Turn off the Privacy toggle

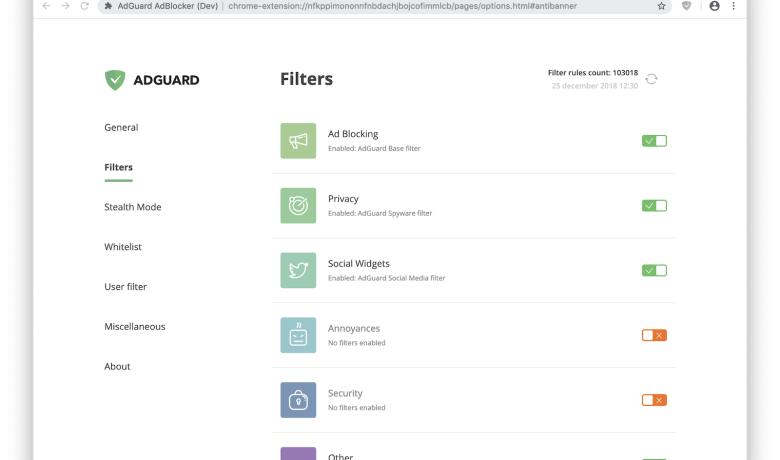tap(654, 205)
